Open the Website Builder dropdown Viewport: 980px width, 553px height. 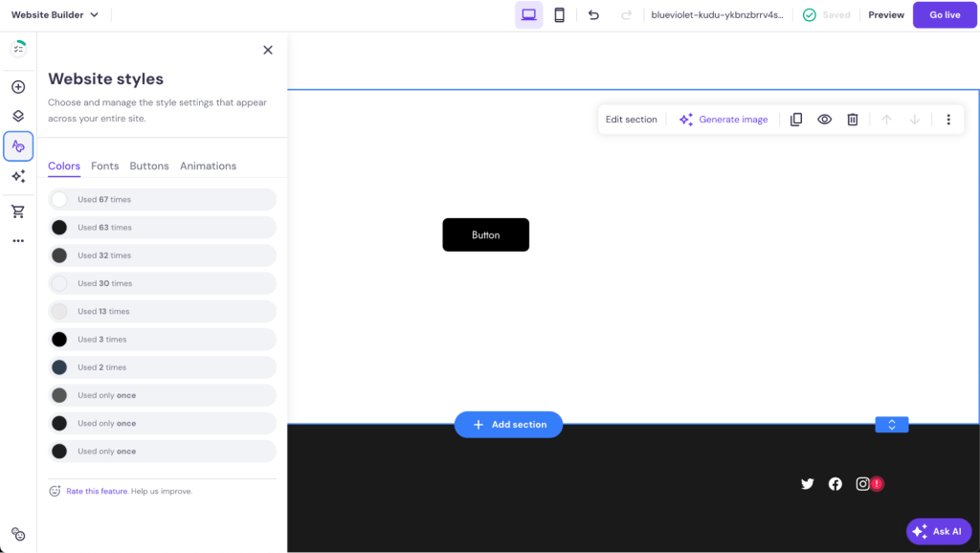[x=55, y=14]
